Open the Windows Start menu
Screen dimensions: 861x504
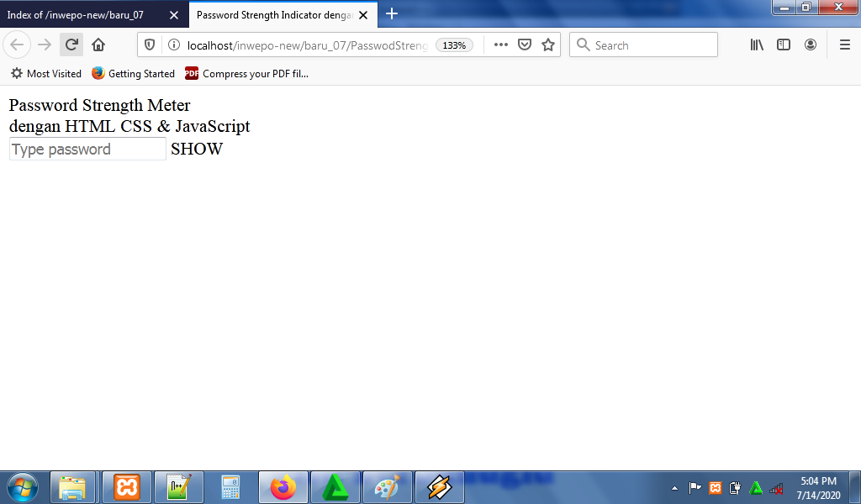23,486
